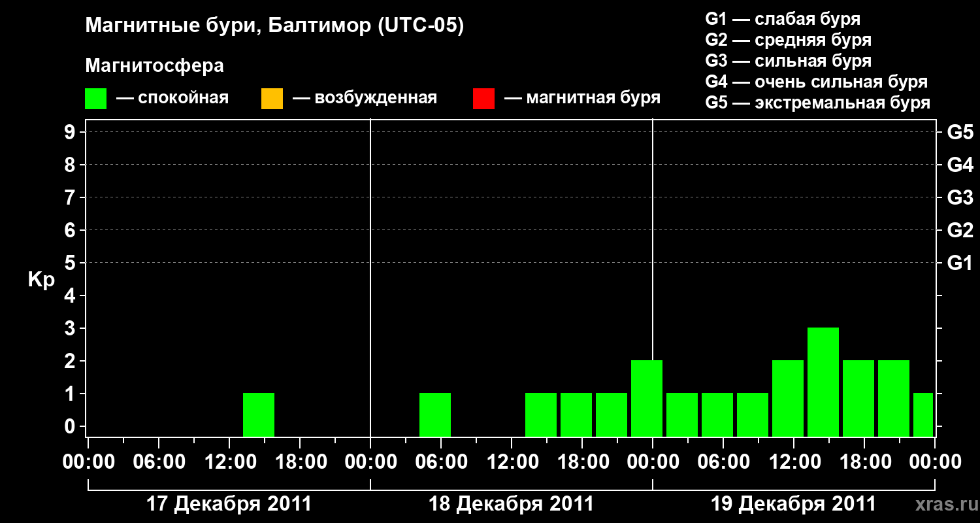Click the narrow last bar ending 19 December
Viewport: 980px width, 523px height.
click(x=923, y=415)
